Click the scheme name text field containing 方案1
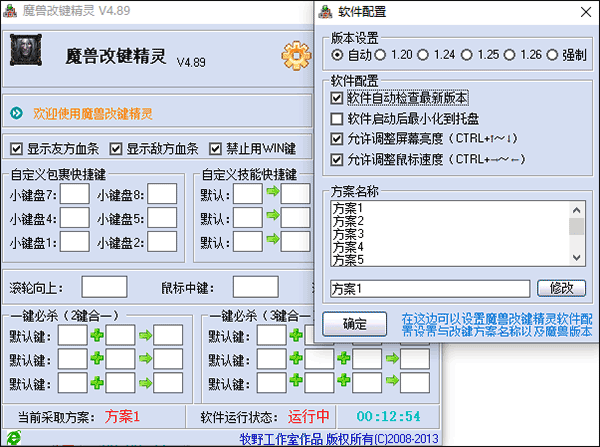The width and height of the screenshot is (600, 447). click(430, 289)
